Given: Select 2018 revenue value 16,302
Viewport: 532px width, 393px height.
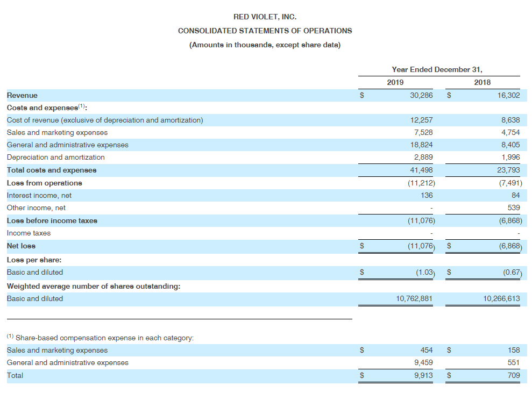Looking at the screenshot, I should pyautogui.click(x=508, y=96).
